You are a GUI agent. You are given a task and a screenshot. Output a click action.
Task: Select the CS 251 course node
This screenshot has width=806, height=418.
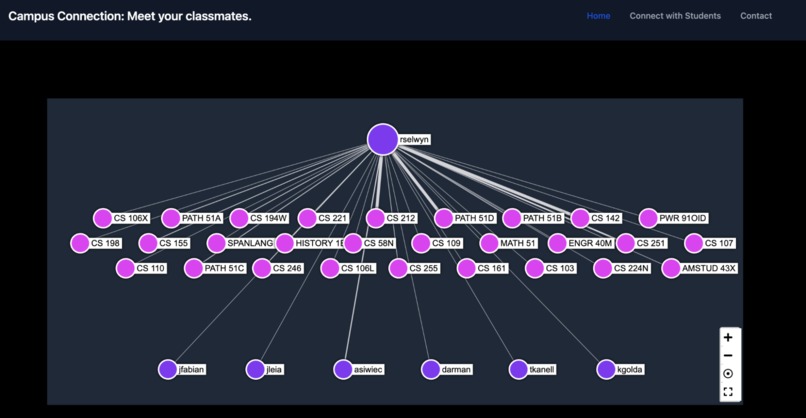626,243
